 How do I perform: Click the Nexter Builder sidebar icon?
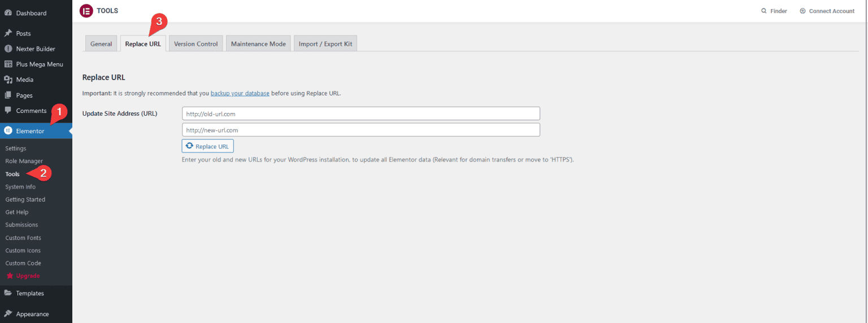coord(8,49)
